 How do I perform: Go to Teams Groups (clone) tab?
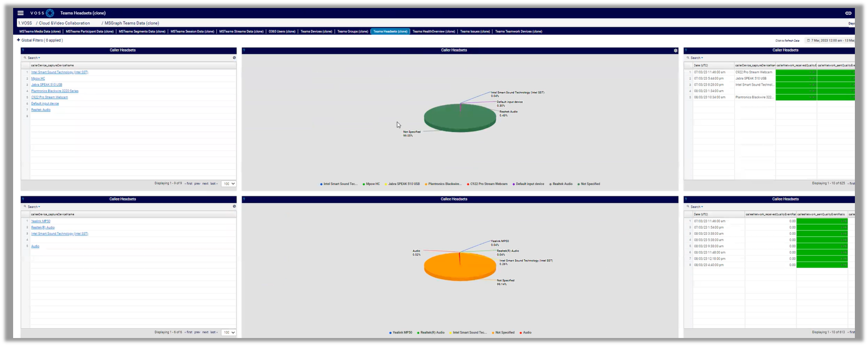point(353,31)
